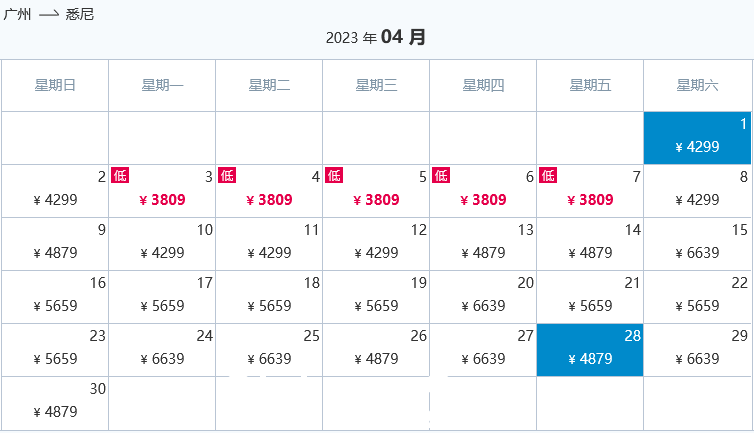Viewport: 754px width, 433px height.
Task: Click the 星期六 column header
Action: (x=697, y=86)
